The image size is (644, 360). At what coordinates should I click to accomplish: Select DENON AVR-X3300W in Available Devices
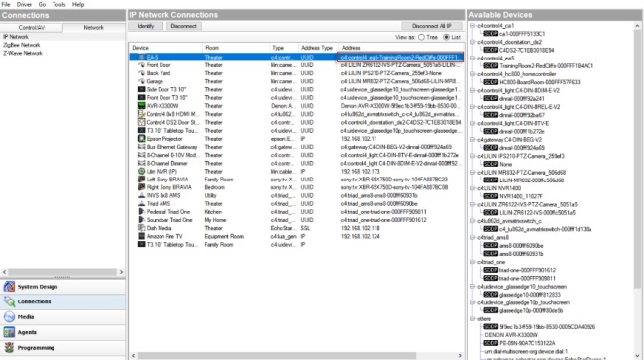click(511, 335)
